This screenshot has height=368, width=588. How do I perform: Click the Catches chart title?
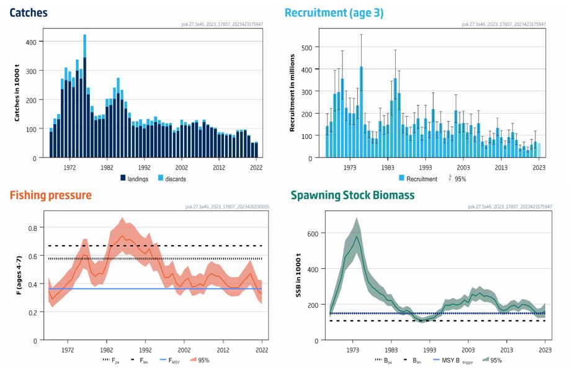pyautogui.click(x=29, y=13)
